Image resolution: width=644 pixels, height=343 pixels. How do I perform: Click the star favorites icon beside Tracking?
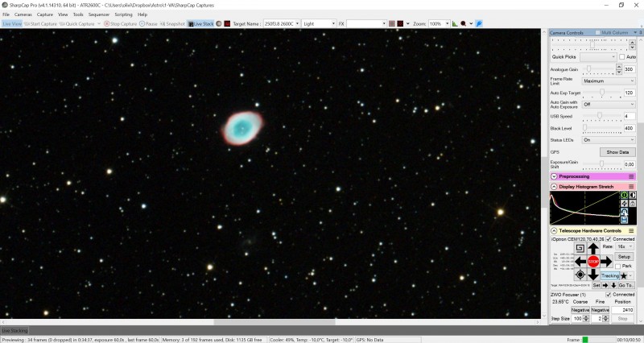pos(624,275)
